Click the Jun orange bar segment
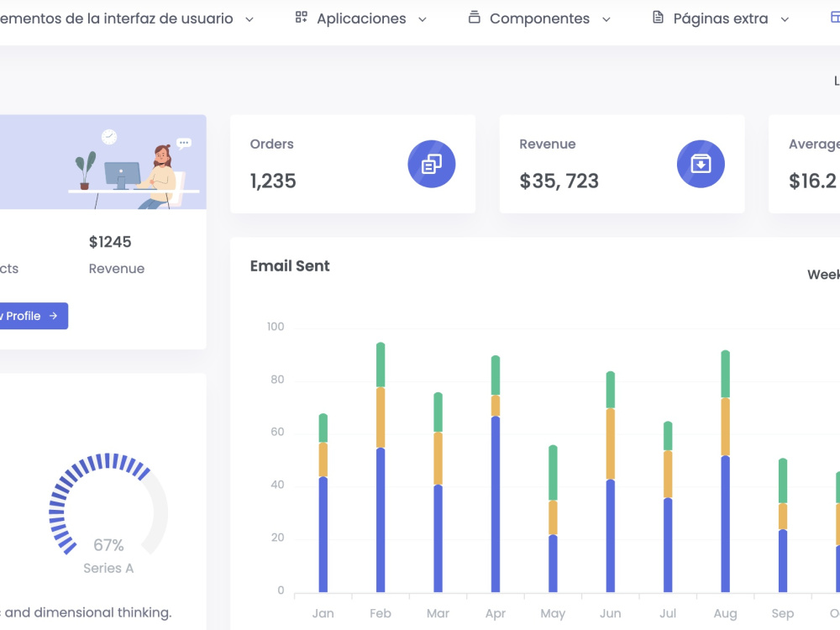 [x=610, y=444]
